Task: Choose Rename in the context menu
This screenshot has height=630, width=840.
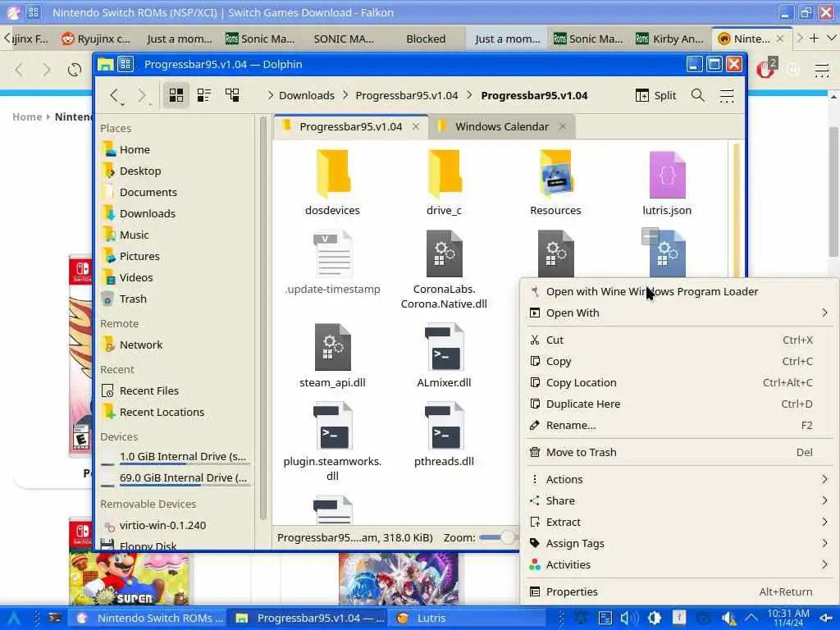Action: tap(678, 426)
